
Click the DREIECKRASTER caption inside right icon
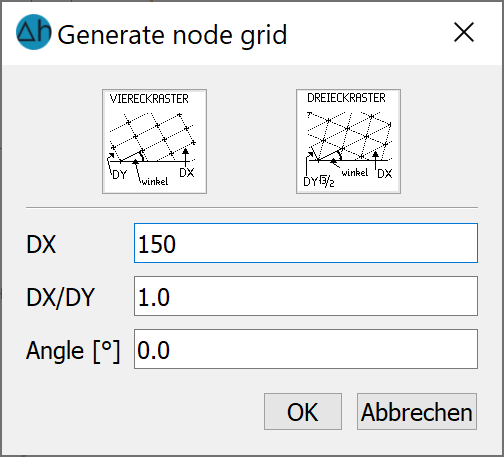tap(346, 98)
